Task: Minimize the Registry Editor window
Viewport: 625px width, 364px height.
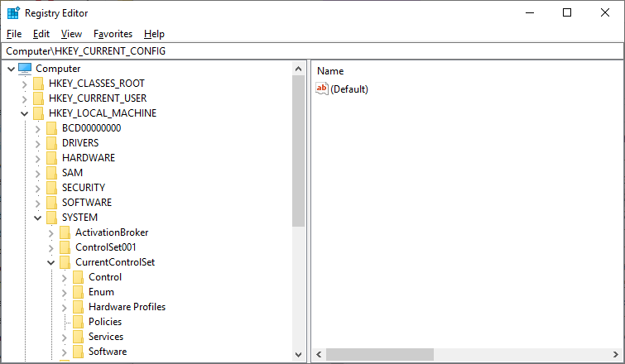Action: (530, 12)
